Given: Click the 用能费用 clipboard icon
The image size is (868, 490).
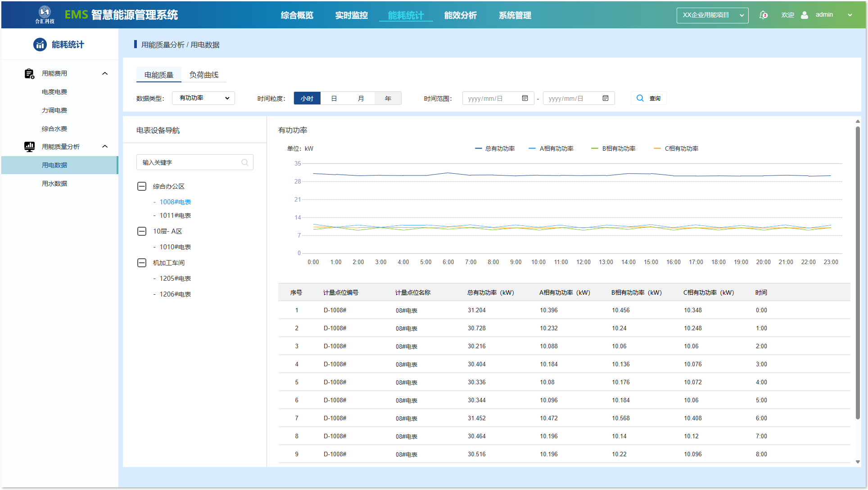Looking at the screenshot, I should point(29,73).
